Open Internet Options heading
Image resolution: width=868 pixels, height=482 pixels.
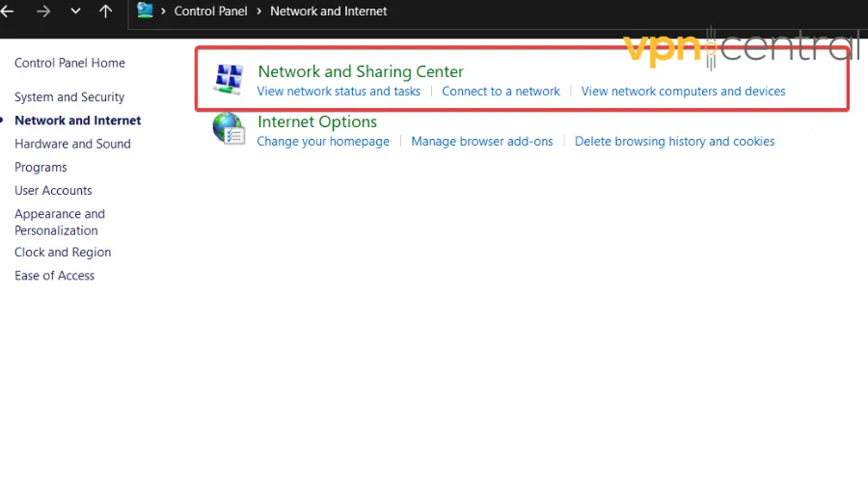317,121
